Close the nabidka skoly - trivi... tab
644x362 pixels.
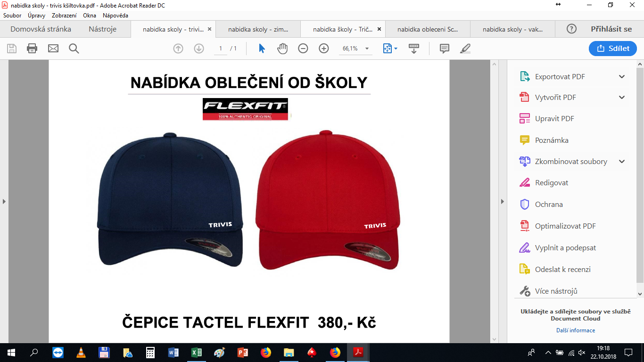click(210, 29)
